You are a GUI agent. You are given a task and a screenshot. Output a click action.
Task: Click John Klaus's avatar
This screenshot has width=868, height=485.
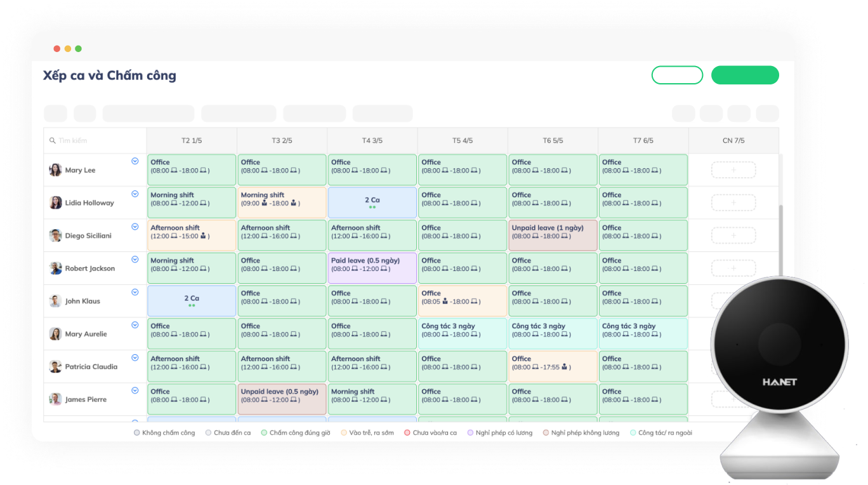tap(56, 301)
